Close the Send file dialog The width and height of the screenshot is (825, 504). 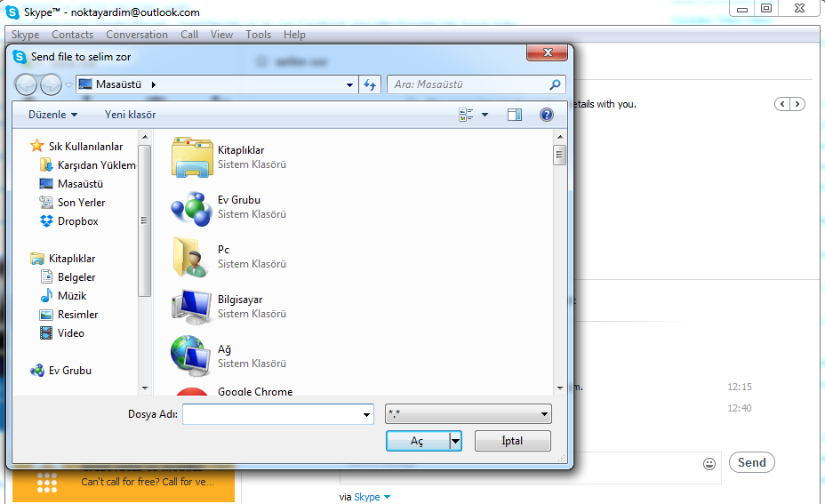[x=548, y=52]
